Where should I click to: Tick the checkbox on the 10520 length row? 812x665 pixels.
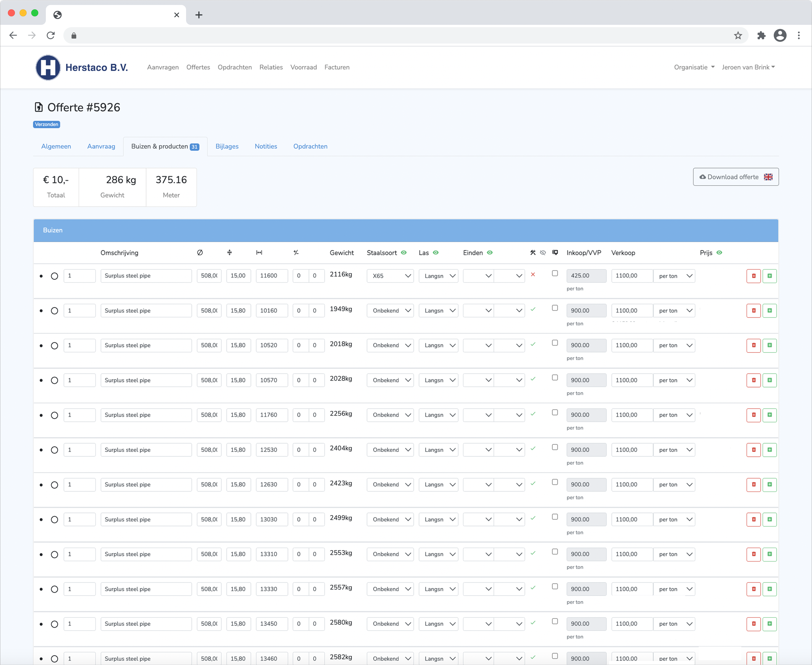(555, 343)
